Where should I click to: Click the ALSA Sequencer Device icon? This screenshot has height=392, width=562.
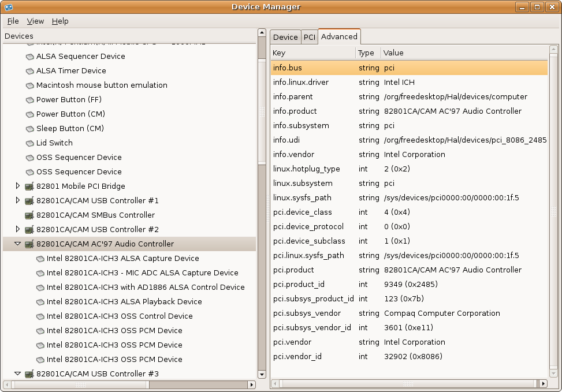pyautogui.click(x=29, y=57)
